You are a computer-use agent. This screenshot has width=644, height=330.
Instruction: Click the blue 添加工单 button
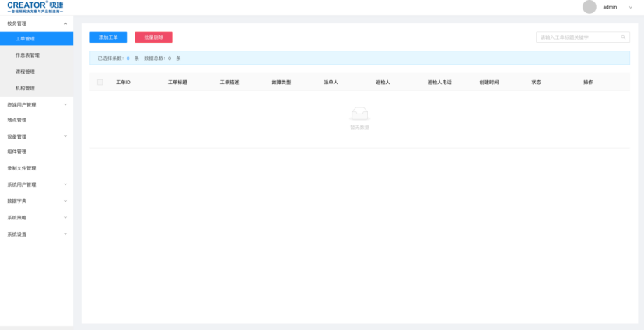[108, 37]
